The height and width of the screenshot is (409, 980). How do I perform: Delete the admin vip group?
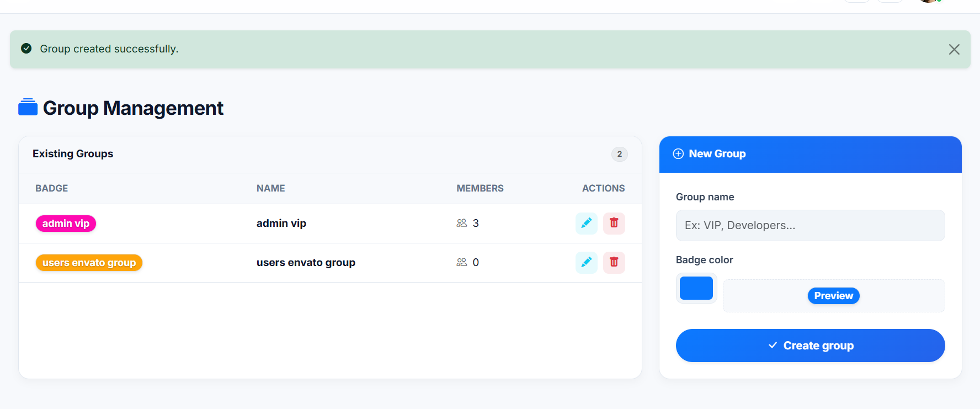tap(614, 224)
